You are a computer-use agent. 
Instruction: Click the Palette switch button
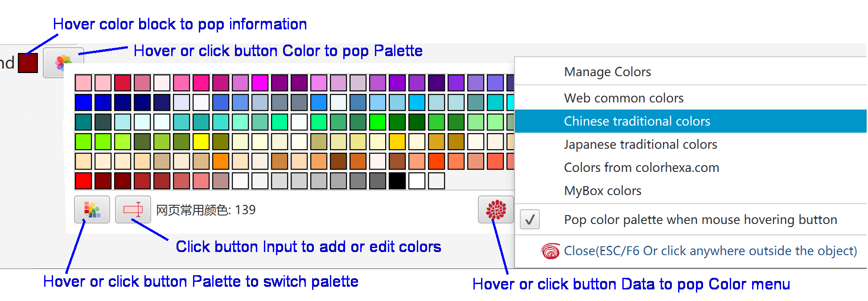(x=92, y=209)
